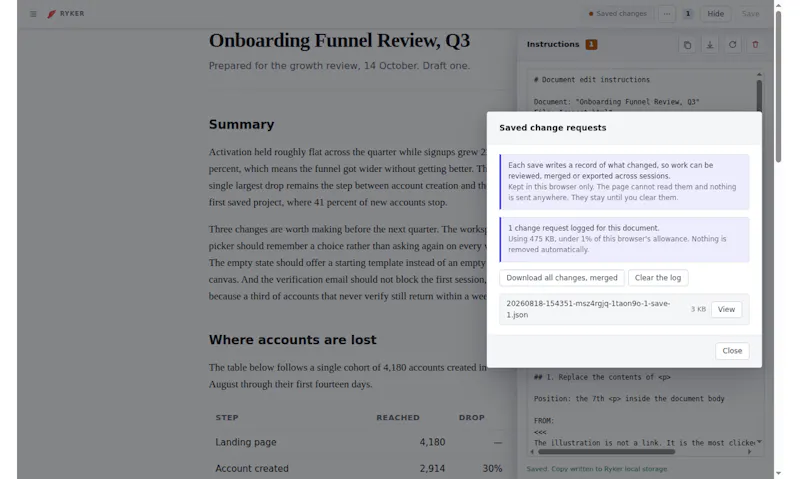View the saved change JSON file
The height and width of the screenshot is (479, 800).
(x=726, y=309)
